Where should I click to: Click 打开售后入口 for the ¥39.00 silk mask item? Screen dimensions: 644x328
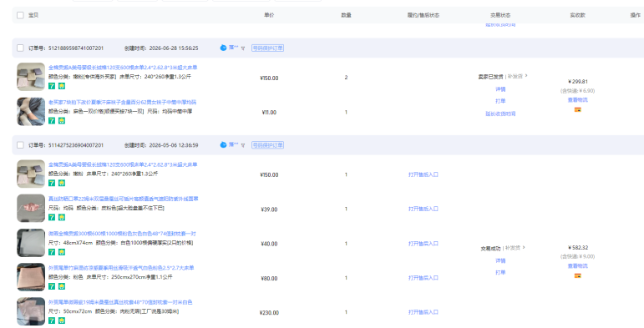tap(423, 209)
